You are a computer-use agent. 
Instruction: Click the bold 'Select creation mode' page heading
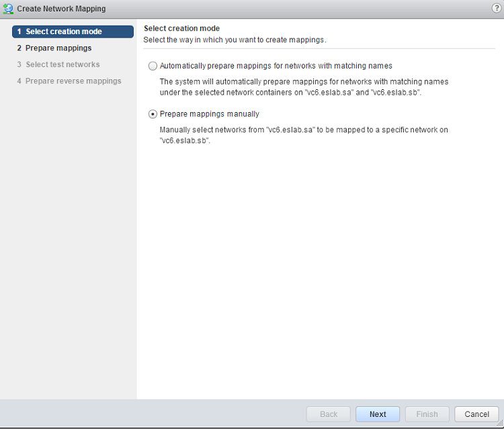[182, 28]
